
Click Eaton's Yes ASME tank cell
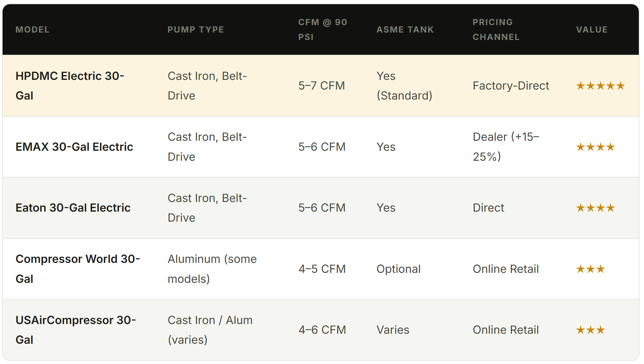pos(386,208)
